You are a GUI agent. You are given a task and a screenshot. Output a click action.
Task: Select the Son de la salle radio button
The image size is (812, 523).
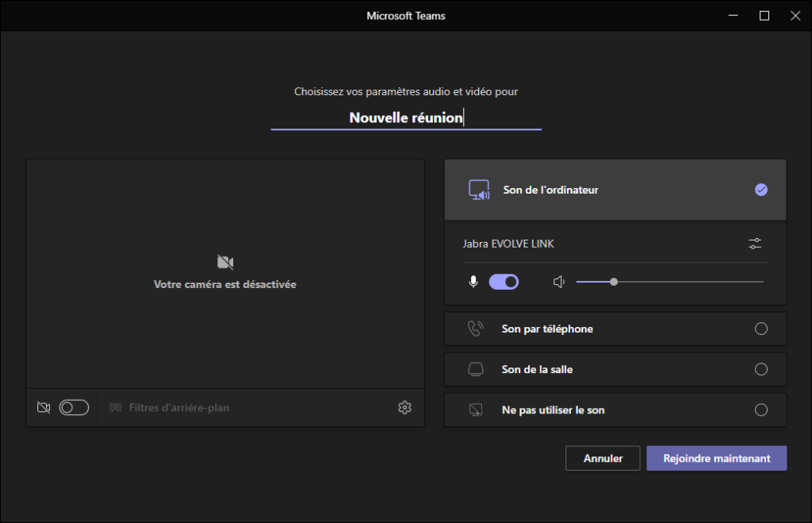760,369
